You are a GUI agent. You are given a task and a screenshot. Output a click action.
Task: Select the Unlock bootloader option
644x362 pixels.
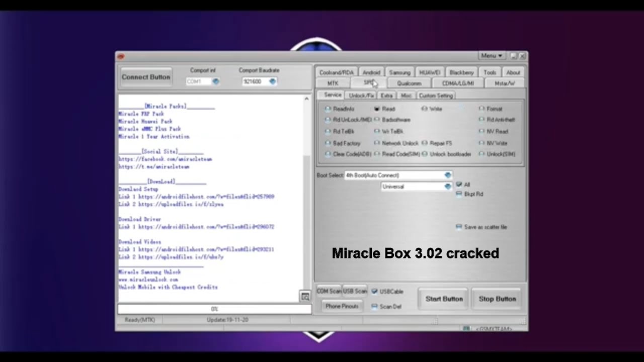click(447, 154)
